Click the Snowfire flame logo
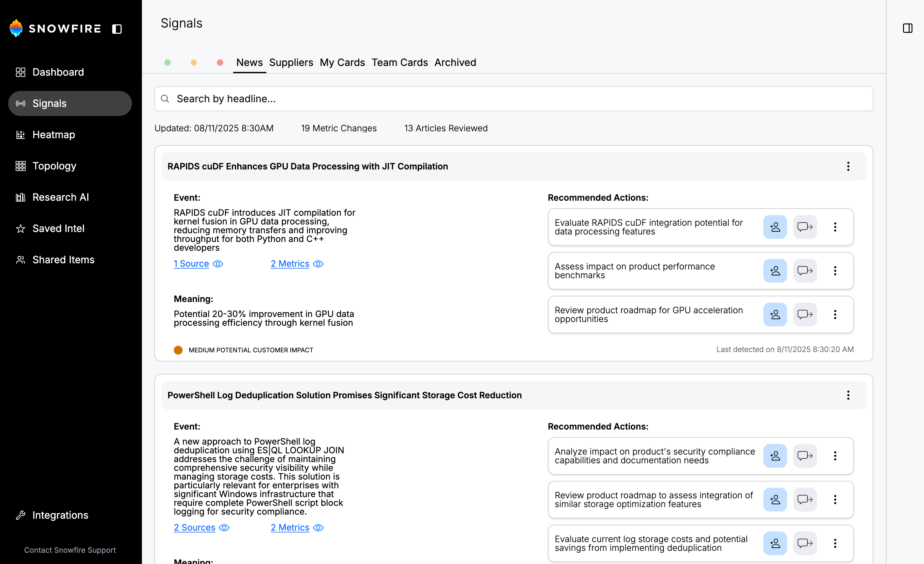The height and width of the screenshot is (564, 924). coord(16,28)
